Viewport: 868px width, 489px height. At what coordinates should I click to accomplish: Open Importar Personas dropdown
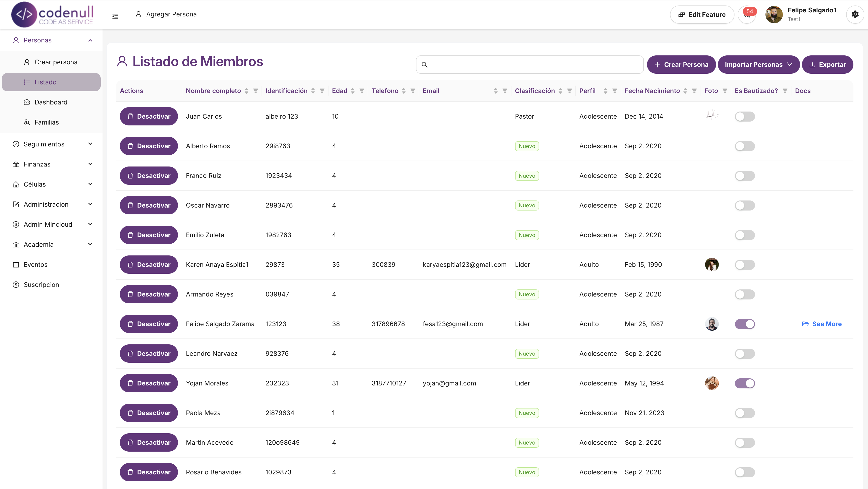[758, 64]
